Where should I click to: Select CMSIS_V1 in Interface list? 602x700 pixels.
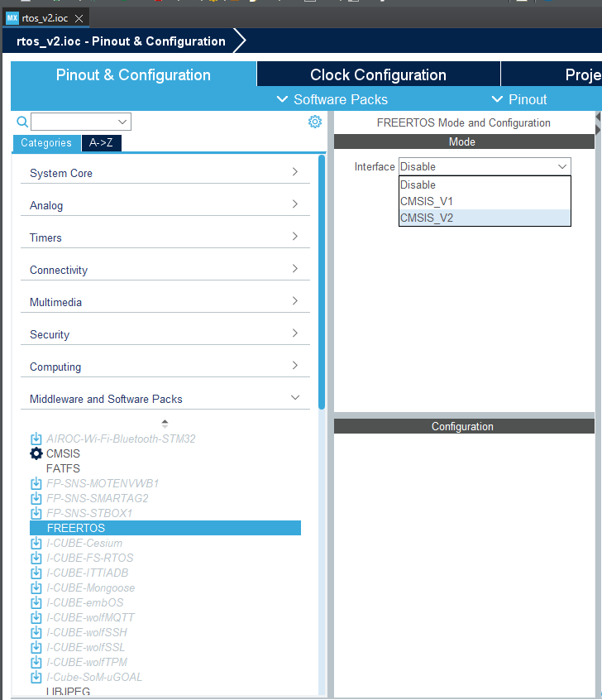(x=485, y=201)
